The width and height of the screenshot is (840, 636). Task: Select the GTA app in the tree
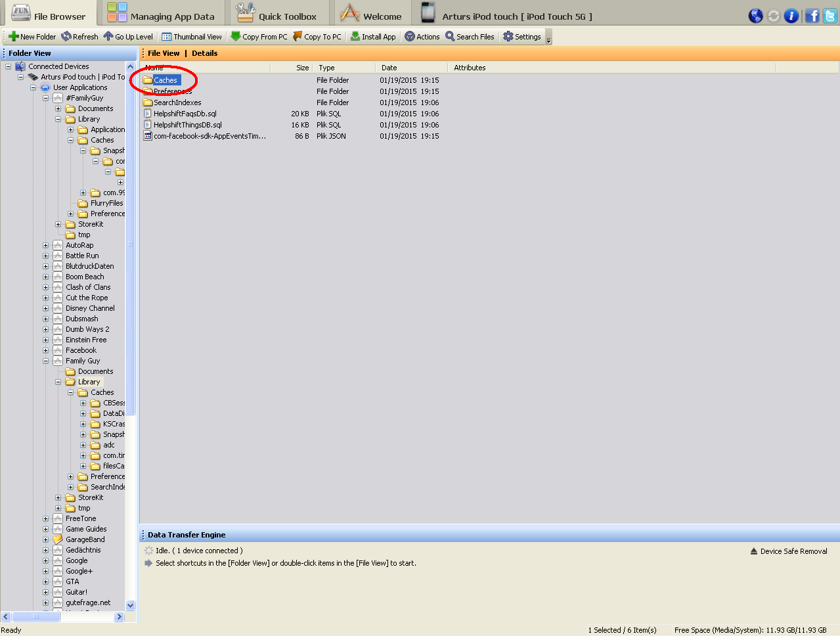tap(72, 581)
